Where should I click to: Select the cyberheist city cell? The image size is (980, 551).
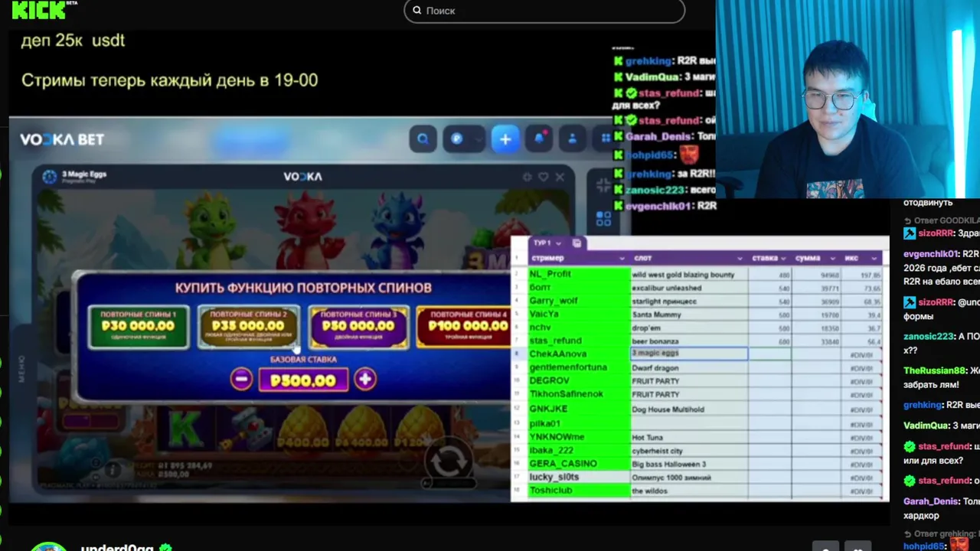point(689,451)
